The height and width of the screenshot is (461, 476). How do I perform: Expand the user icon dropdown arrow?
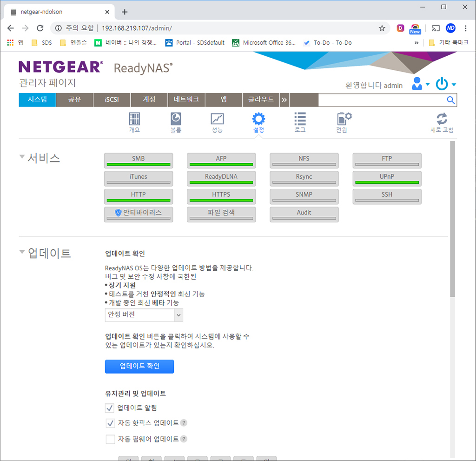coord(428,84)
